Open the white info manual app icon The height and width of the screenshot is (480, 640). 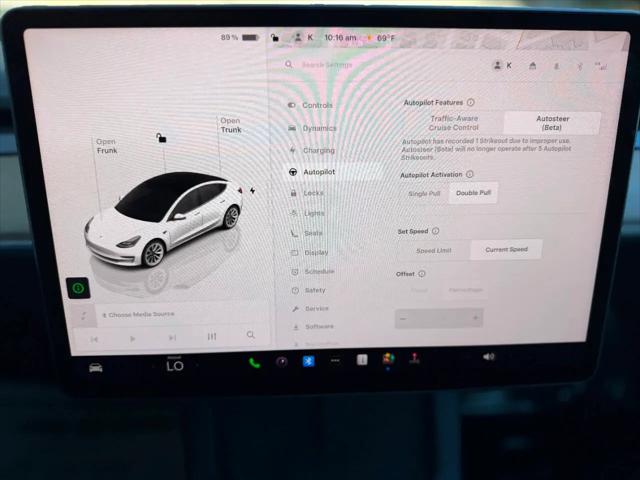[362, 360]
